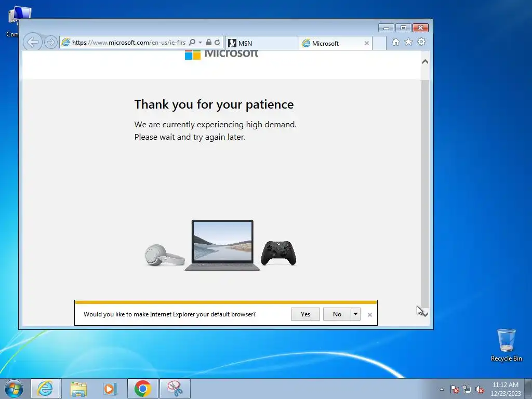Click the address bar URL field

point(129,43)
